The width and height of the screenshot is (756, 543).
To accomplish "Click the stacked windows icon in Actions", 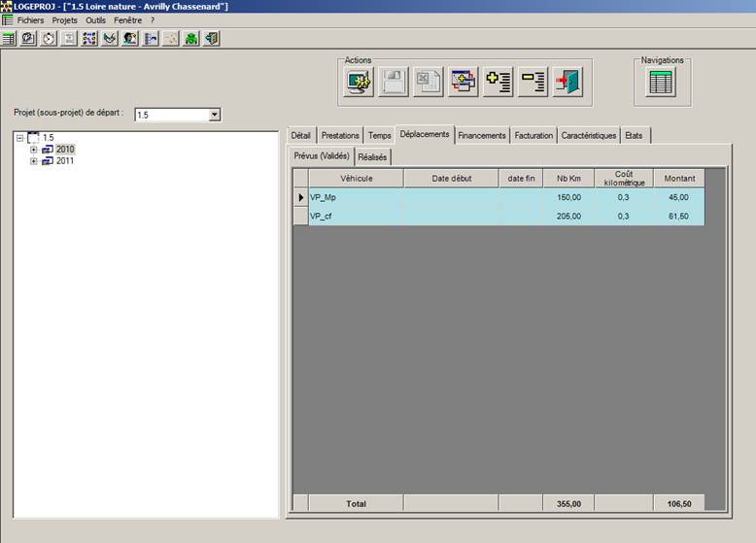I will point(464,83).
